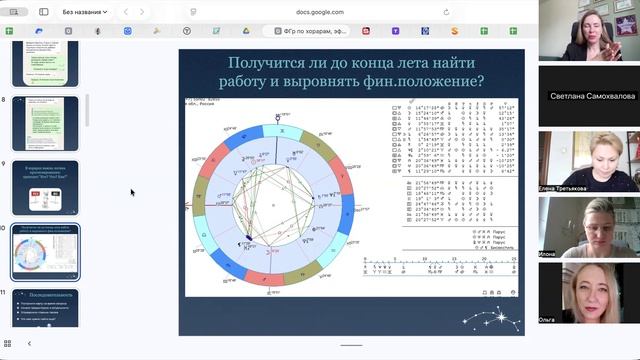Click the constellation star graphic on the slide
The height and width of the screenshot is (360, 640).
coord(491,319)
